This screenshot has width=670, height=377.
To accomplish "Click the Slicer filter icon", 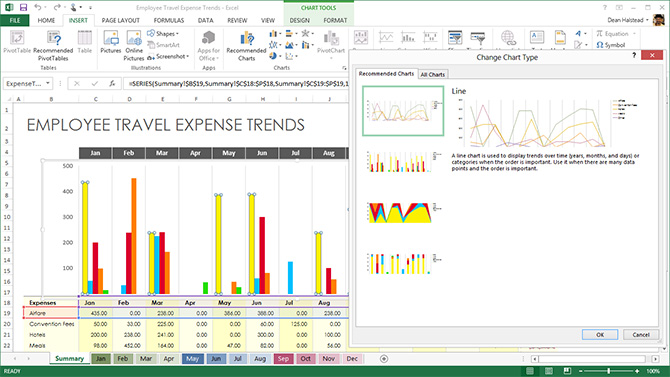I will click(455, 38).
